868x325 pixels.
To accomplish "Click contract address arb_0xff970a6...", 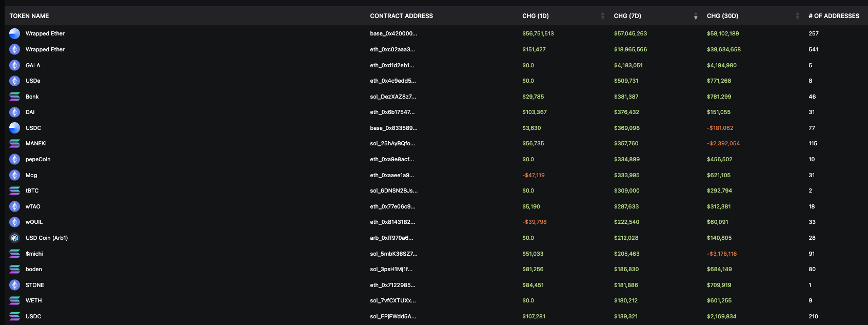I will [391, 238].
